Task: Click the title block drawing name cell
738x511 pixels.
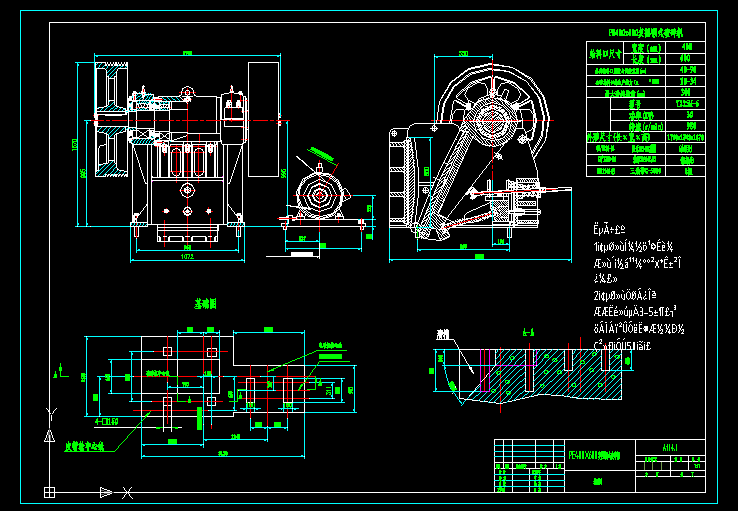Action: tap(600, 455)
